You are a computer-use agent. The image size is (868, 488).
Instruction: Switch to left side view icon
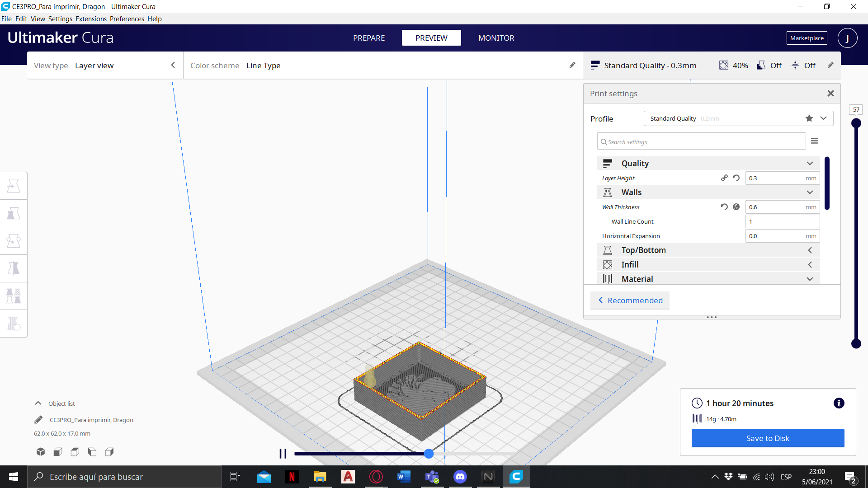click(92, 451)
